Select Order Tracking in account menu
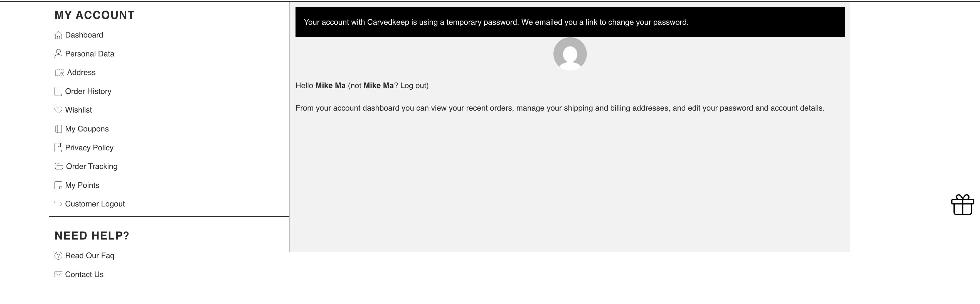The width and height of the screenshot is (980, 304). (92, 166)
